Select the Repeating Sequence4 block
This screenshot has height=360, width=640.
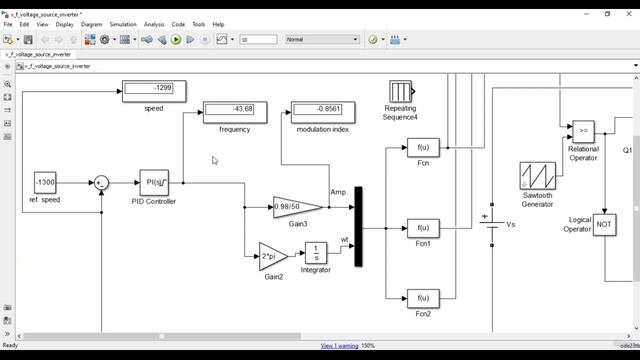coord(401,91)
